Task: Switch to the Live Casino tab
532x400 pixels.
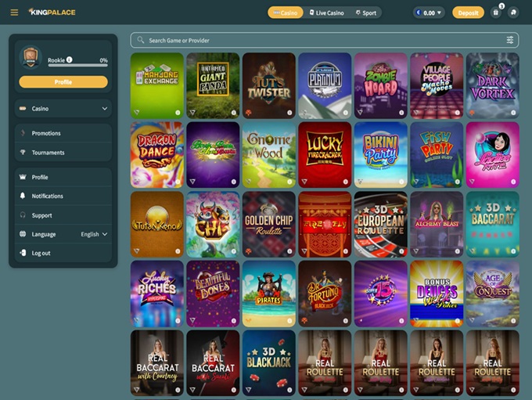Action: point(326,13)
